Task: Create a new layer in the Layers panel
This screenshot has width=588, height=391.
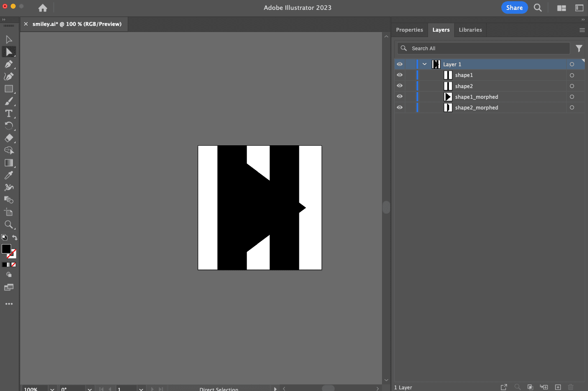Action: pyautogui.click(x=558, y=387)
